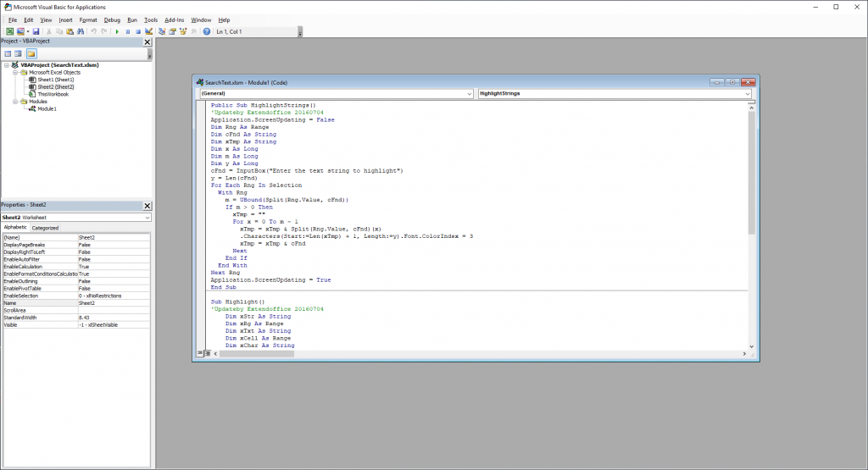This screenshot has height=470, width=868.
Task: Collapse the Microsoft Excel Objects folder
Action: [15, 72]
